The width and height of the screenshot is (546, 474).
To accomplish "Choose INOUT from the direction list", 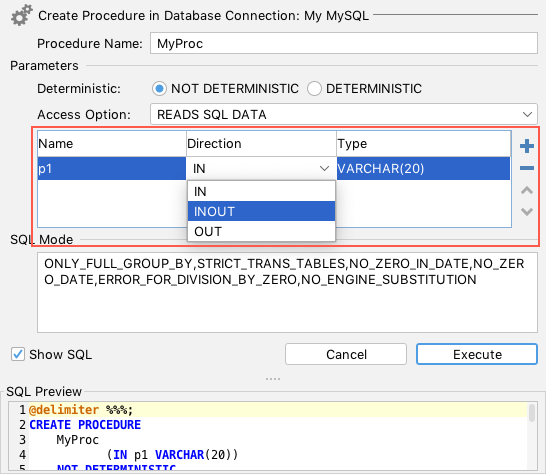I will [x=261, y=211].
